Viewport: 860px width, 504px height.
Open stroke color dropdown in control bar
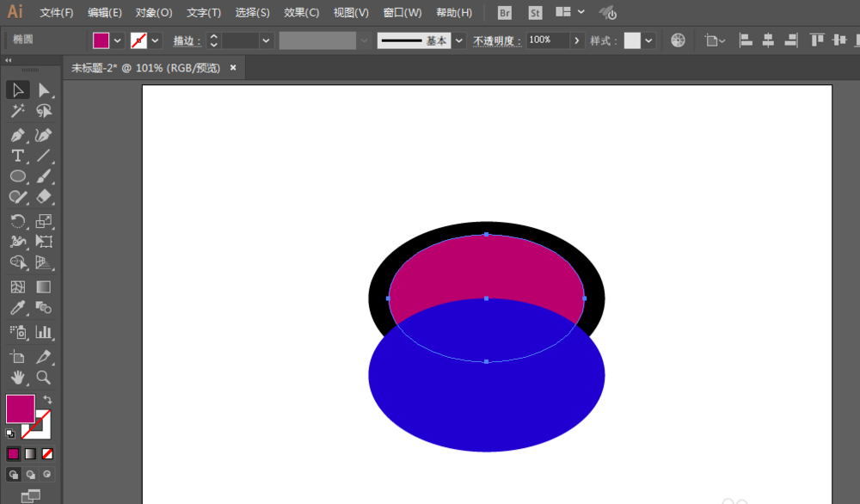pyautogui.click(x=155, y=40)
